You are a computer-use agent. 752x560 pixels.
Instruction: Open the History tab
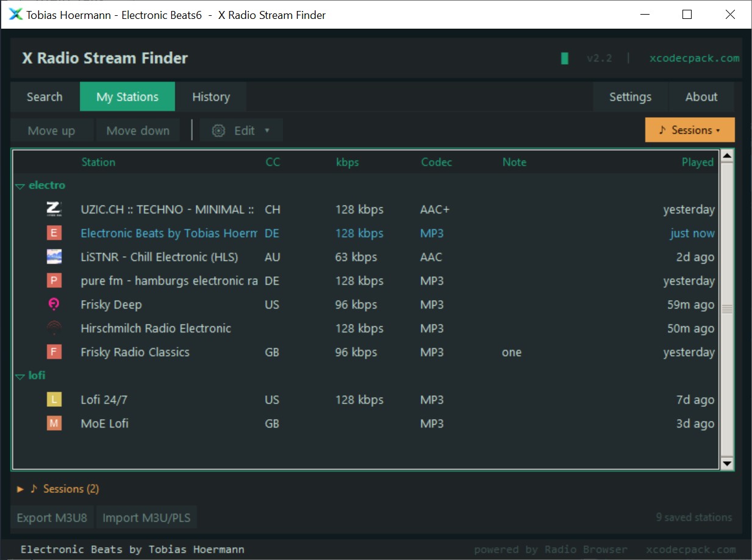[x=211, y=97]
